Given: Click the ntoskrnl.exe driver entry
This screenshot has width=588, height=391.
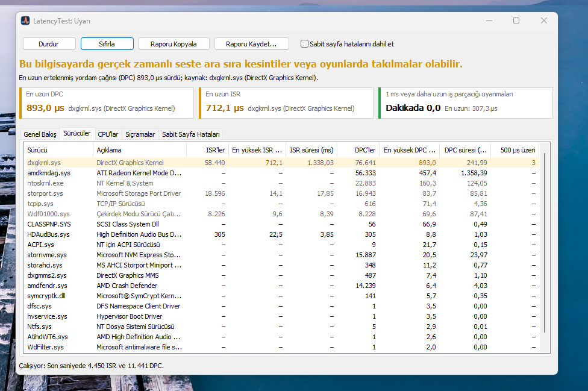Looking at the screenshot, I should (281, 183).
